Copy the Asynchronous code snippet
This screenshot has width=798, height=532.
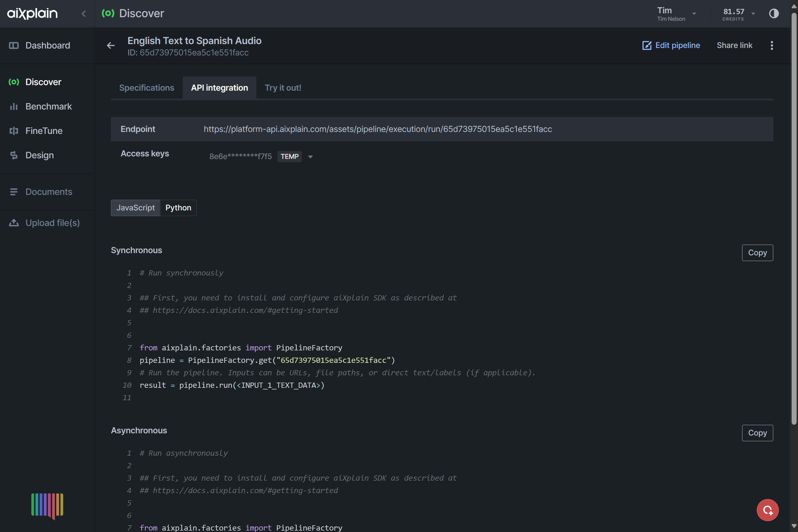757,433
